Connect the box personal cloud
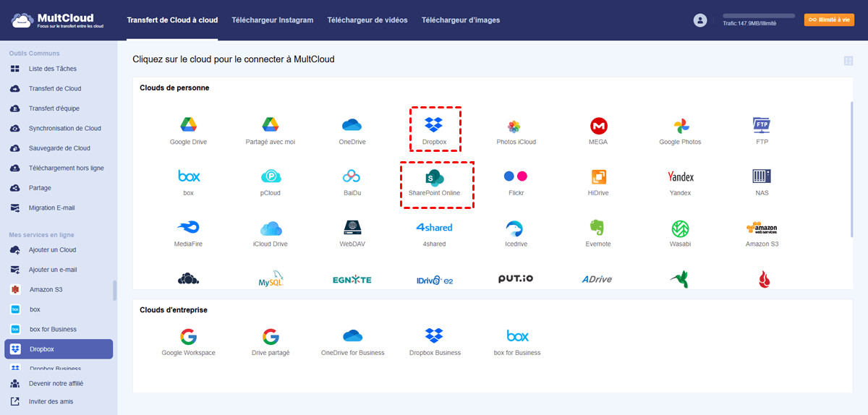 (x=188, y=176)
